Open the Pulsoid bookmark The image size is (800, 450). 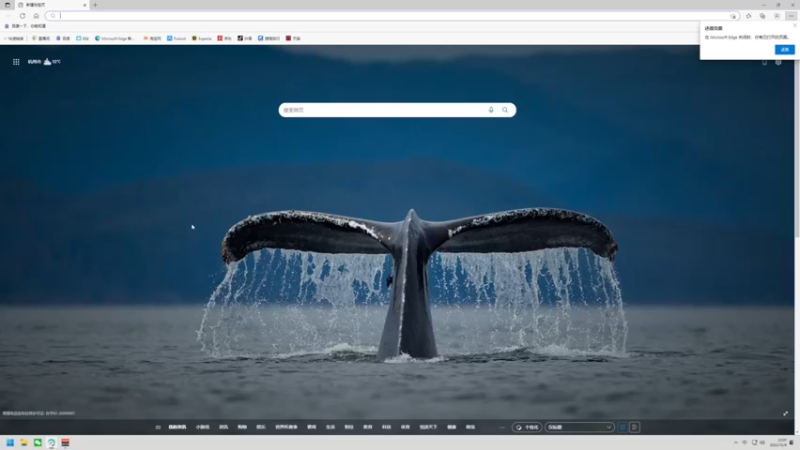tap(177, 38)
